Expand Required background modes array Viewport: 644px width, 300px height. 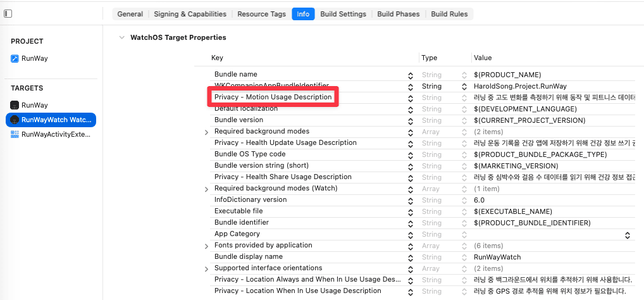pos(207,132)
